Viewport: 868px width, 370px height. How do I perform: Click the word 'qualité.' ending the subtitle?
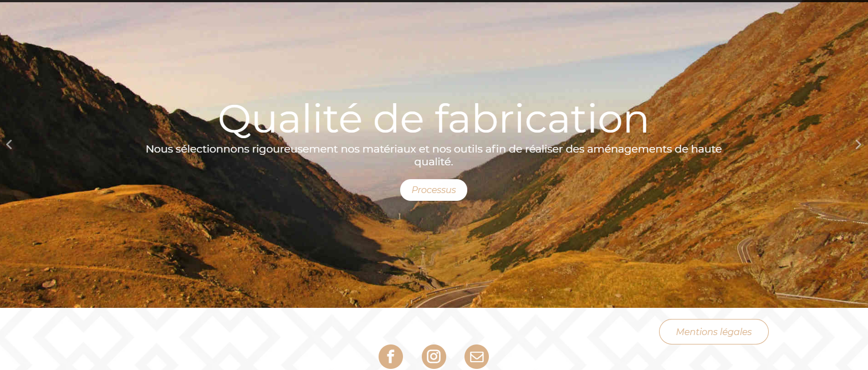tap(433, 162)
